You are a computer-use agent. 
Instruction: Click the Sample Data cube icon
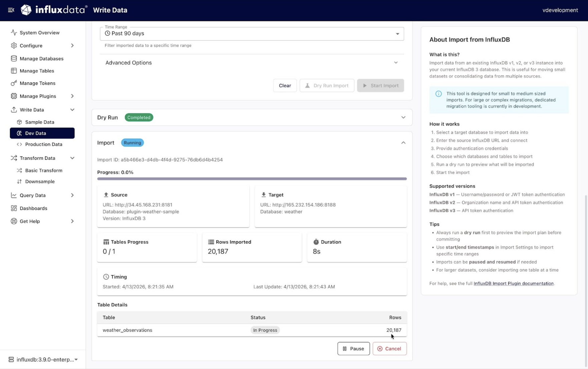point(19,122)
